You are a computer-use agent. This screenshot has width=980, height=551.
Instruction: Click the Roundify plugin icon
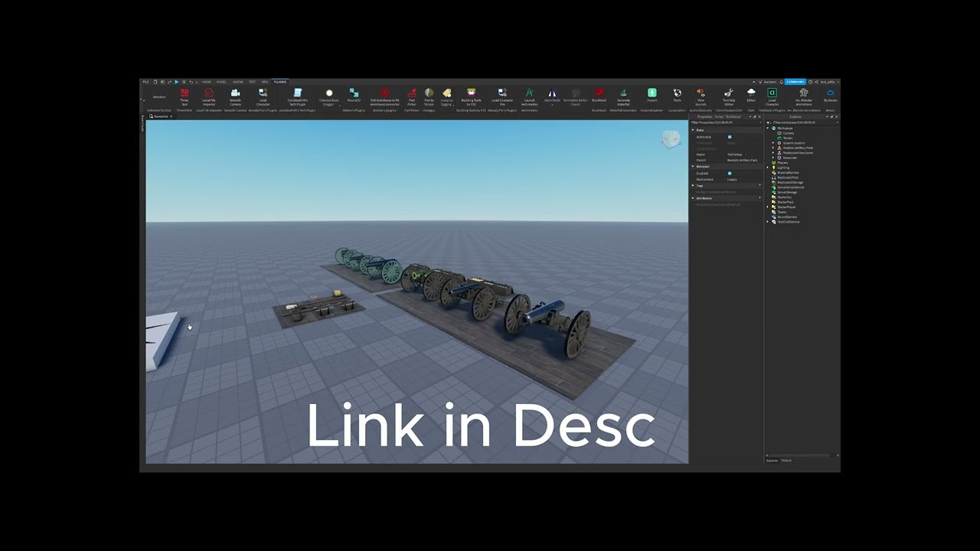point(354,96)
